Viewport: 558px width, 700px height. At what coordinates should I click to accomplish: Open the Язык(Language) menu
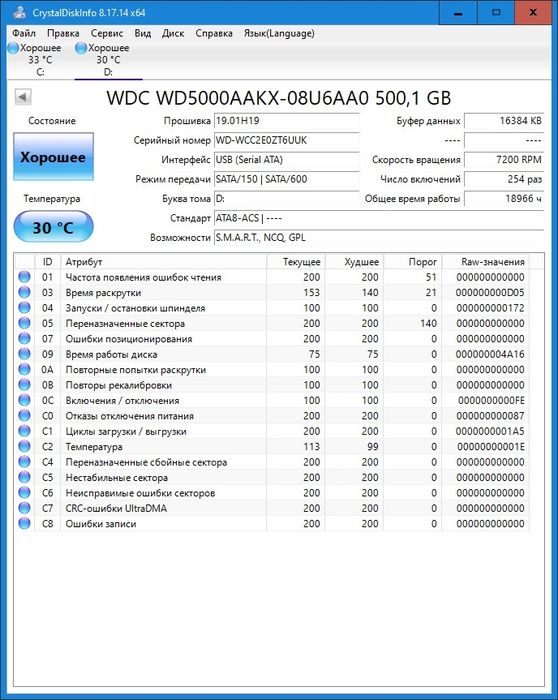279,33
